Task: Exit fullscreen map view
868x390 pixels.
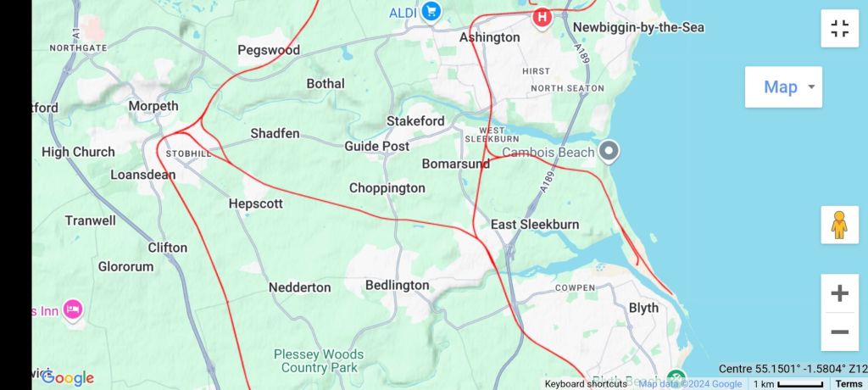Action: 840,28
